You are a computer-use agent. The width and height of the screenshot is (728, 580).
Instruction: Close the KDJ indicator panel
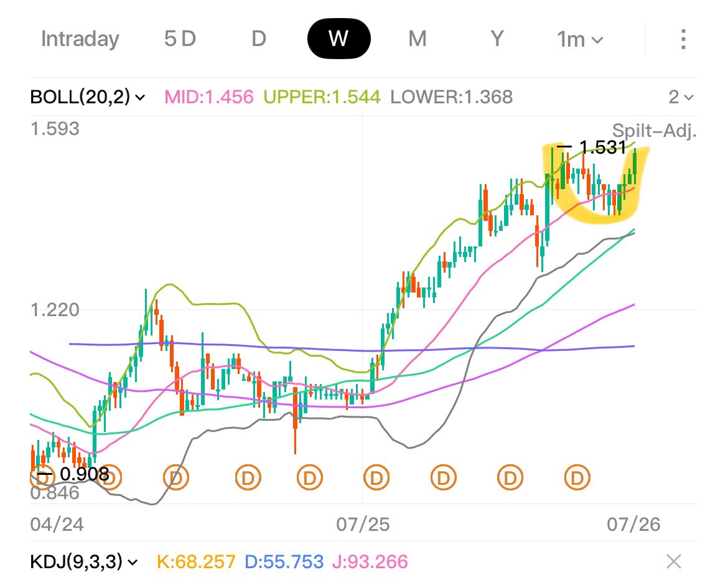tap(674, 561)
